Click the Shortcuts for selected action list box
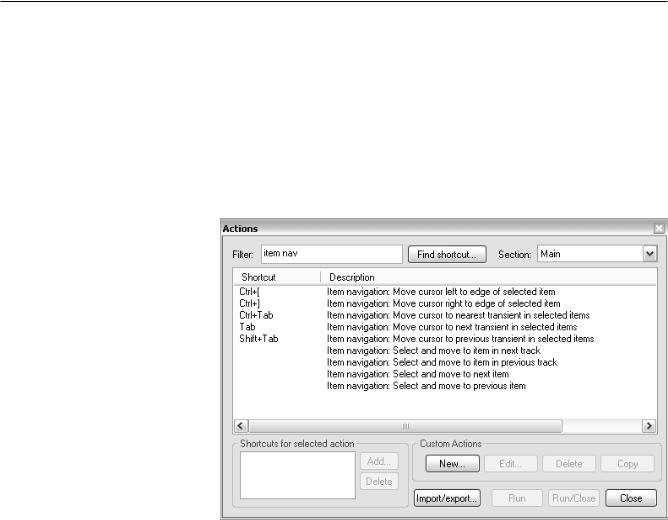Image resolution: width=668 pixels, height=520 pixels. click(x=297, y=475)
